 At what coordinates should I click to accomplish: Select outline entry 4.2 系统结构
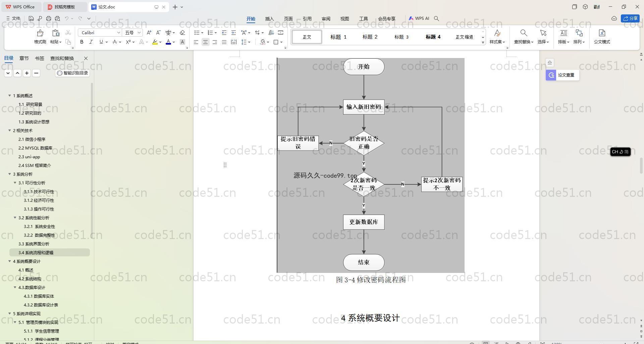click(30, 279)
